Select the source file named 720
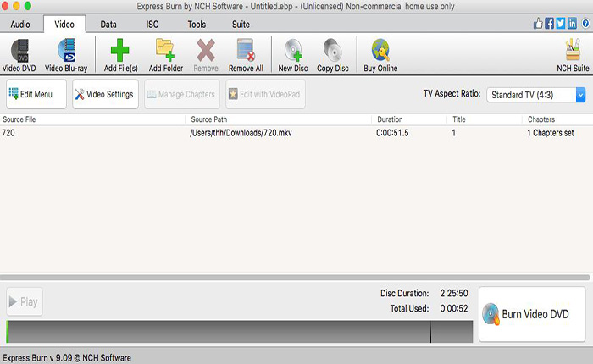 [x=8, y=133]
